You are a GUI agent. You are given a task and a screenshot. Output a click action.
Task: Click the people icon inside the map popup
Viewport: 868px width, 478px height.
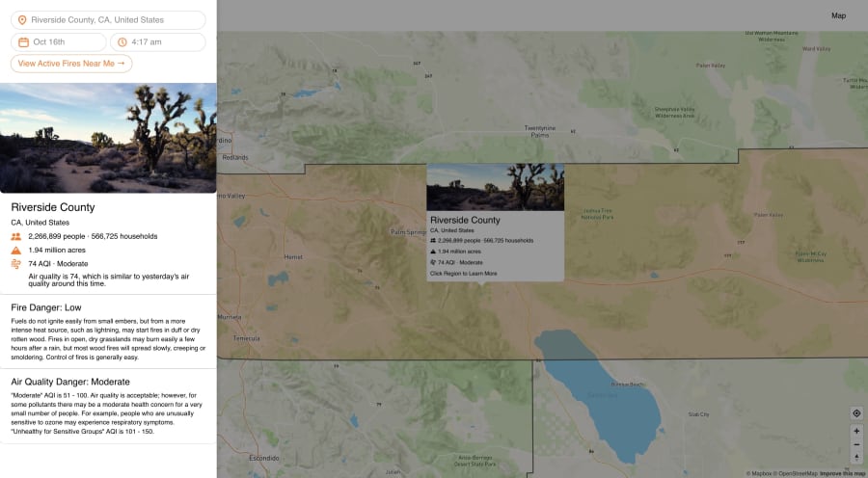point(433,241)
